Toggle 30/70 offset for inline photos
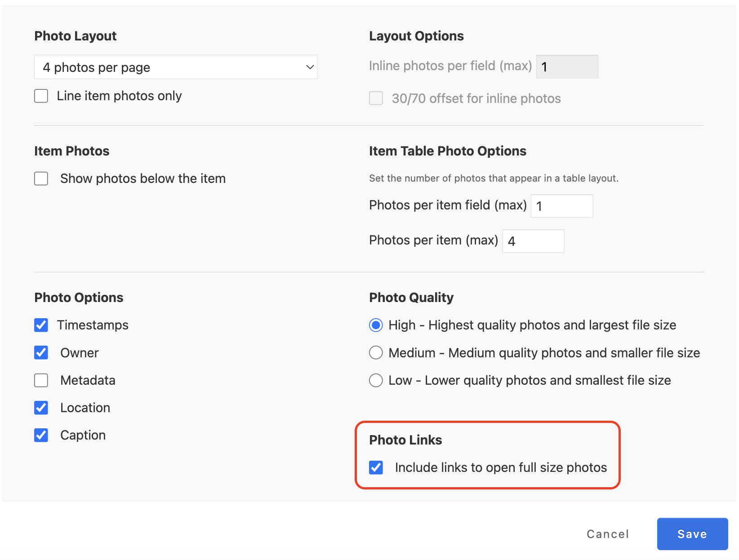The height and width of the screenshot is (560, 739). pos(376,98)
